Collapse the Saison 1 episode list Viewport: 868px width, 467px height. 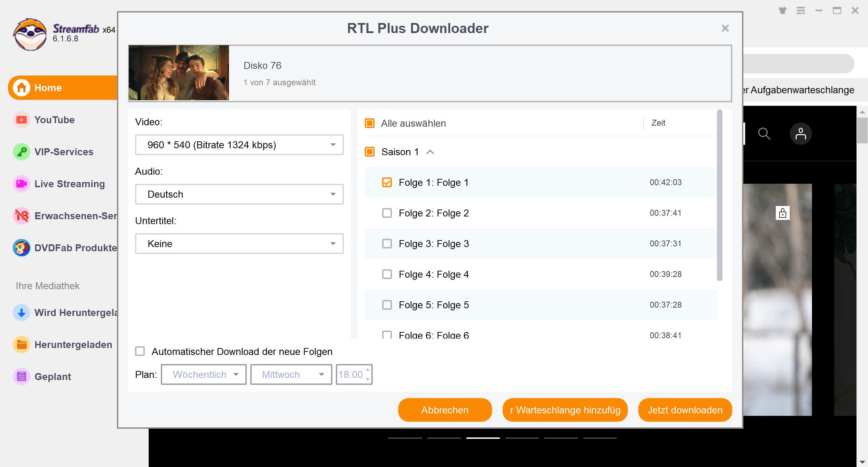(430, 152)
